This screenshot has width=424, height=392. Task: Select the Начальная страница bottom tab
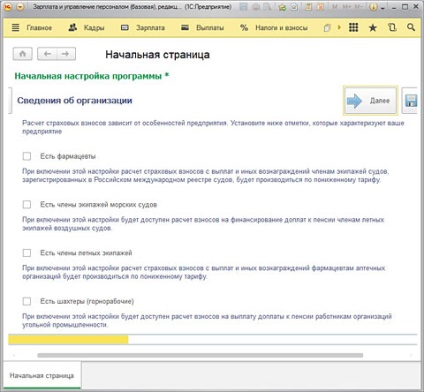pos(42,376)
